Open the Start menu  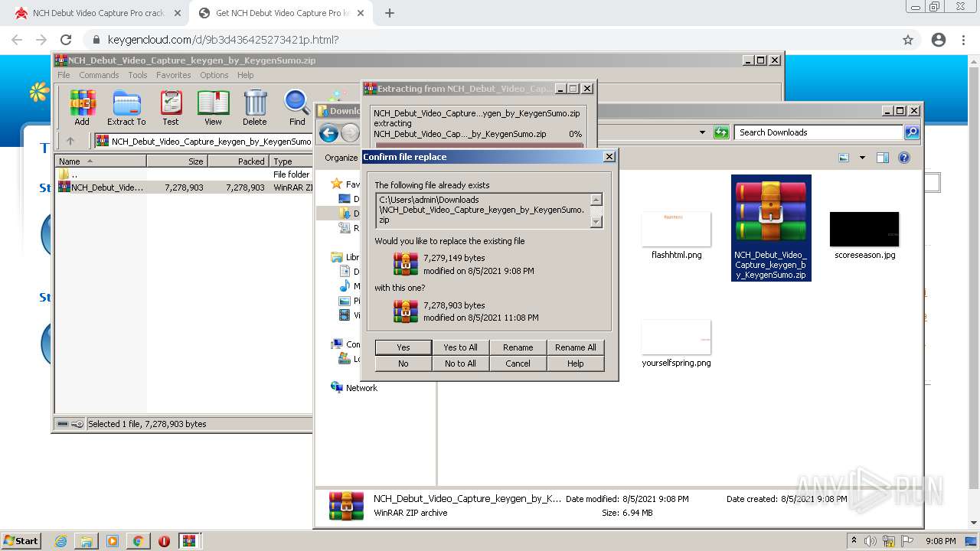[21, 541]
